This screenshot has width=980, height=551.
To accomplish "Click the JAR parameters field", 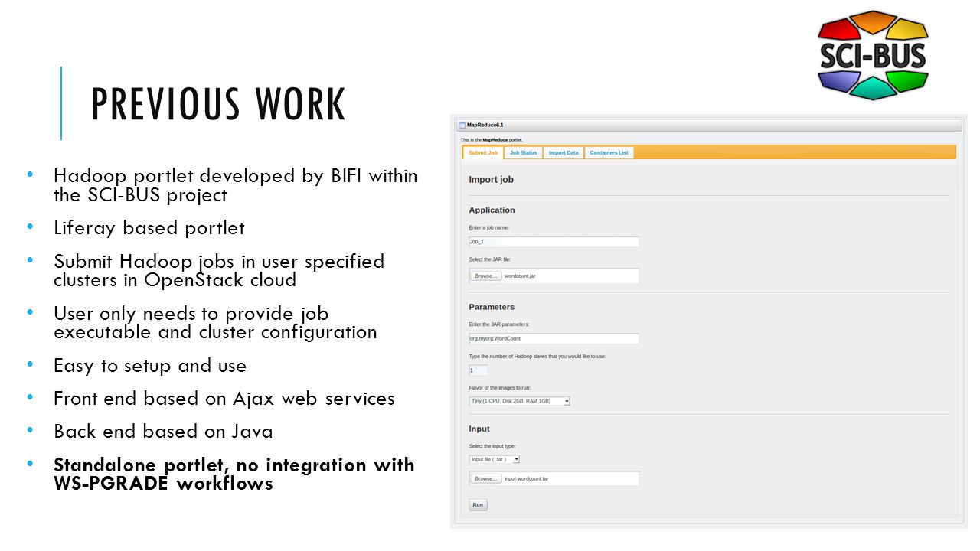I will pyautogui.click(x=554, y=338).
